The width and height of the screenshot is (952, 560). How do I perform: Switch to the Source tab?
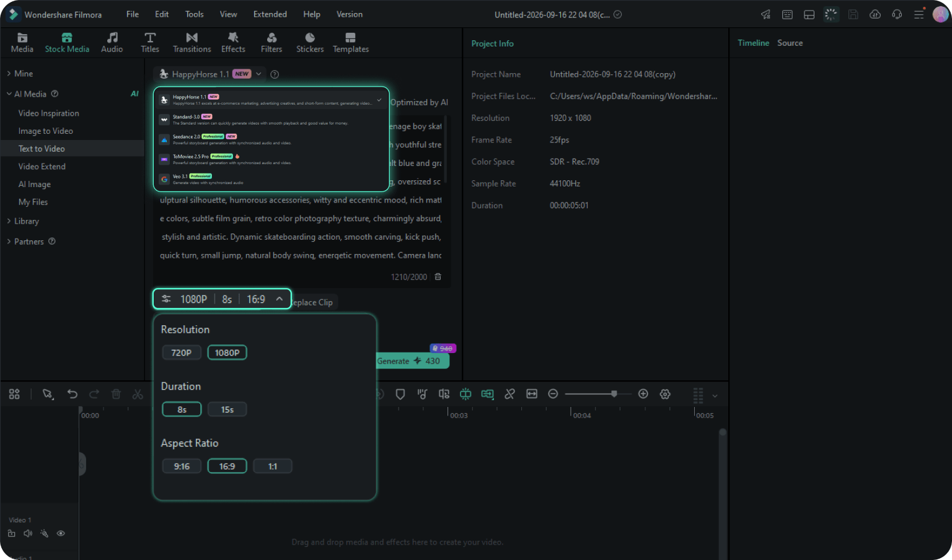[x=790, y=43]
